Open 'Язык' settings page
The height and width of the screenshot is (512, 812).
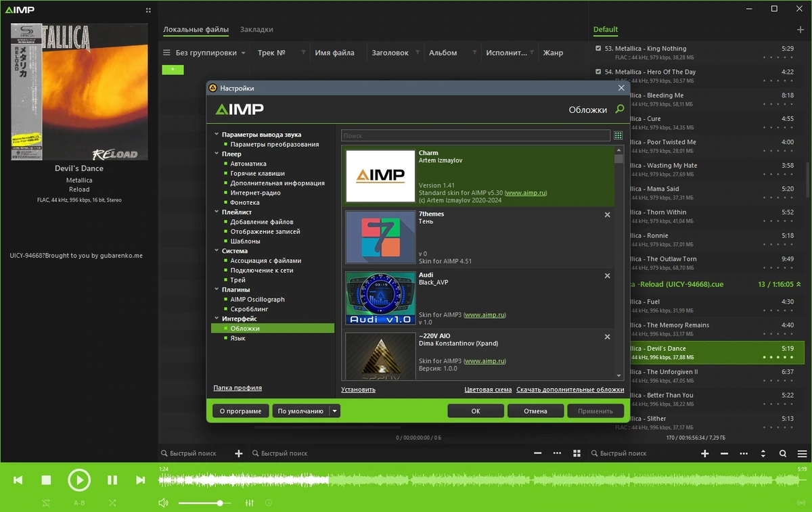238,338
